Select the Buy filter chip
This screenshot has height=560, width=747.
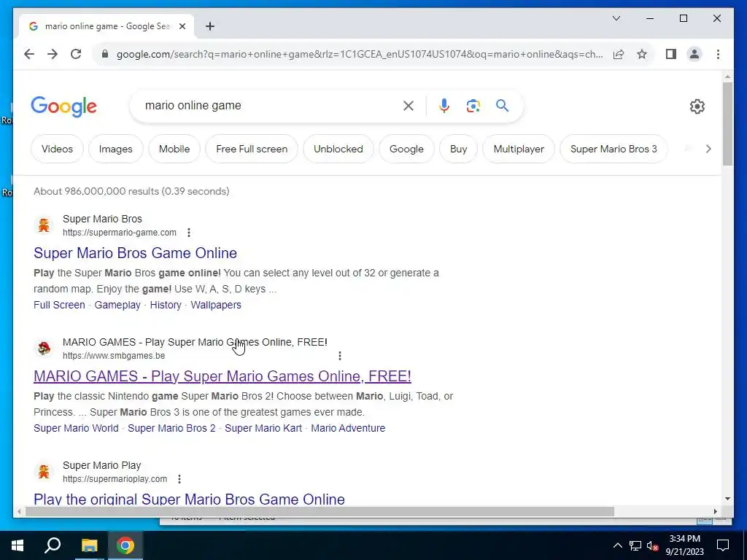[x=458, y=149]
